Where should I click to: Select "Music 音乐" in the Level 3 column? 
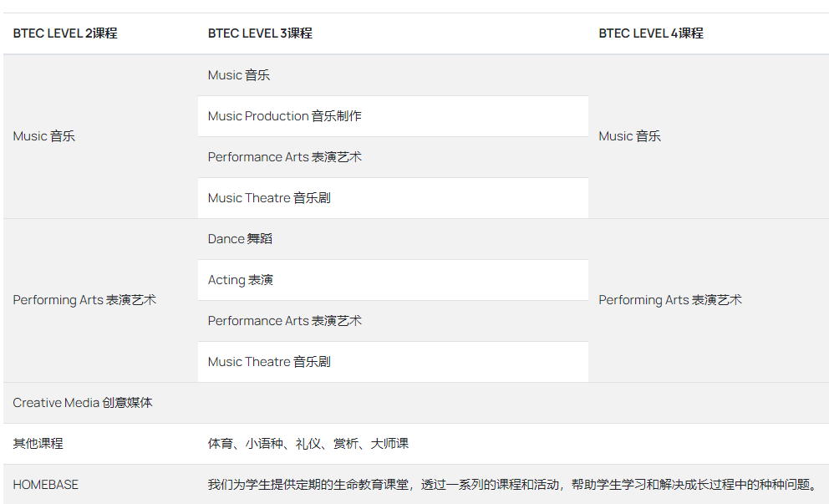tap(239, 75)
